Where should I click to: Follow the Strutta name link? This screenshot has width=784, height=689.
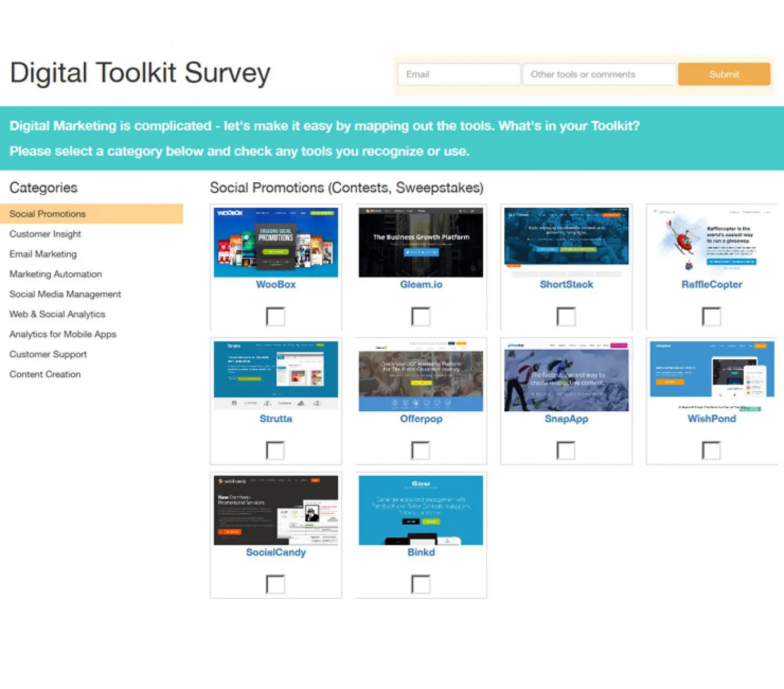tap(276, 419)
